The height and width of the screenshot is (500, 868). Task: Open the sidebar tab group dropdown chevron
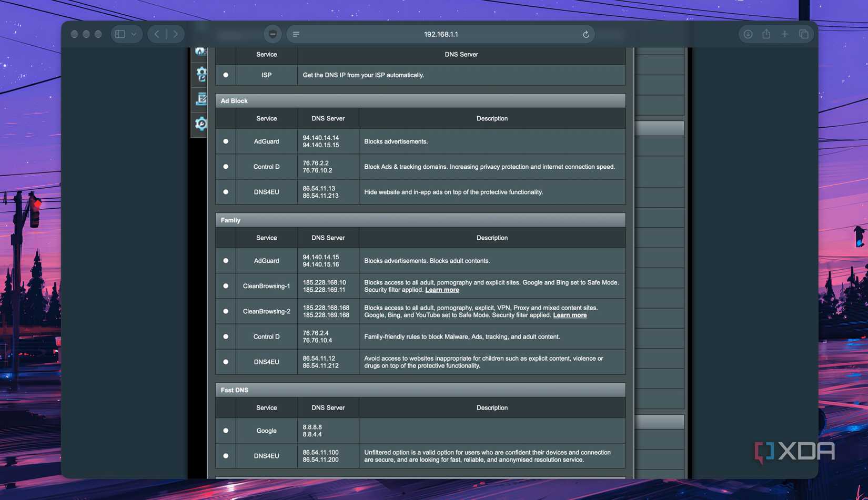[134, 34]
